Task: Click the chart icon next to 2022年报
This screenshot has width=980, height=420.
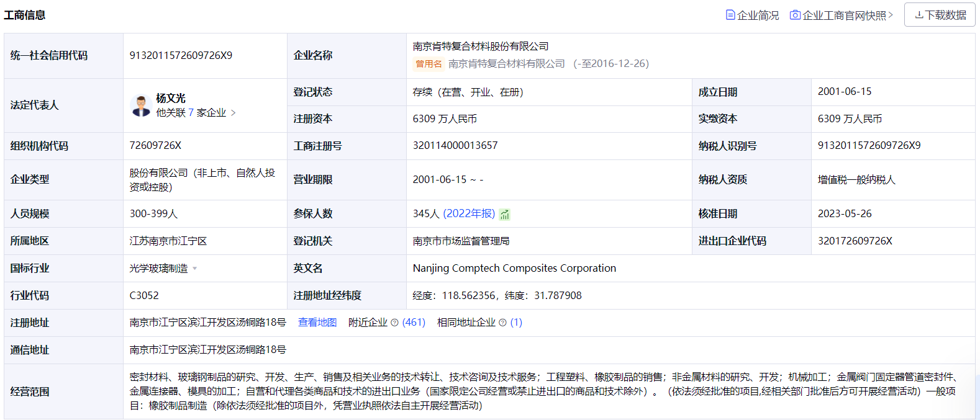Action: [505, 214]
